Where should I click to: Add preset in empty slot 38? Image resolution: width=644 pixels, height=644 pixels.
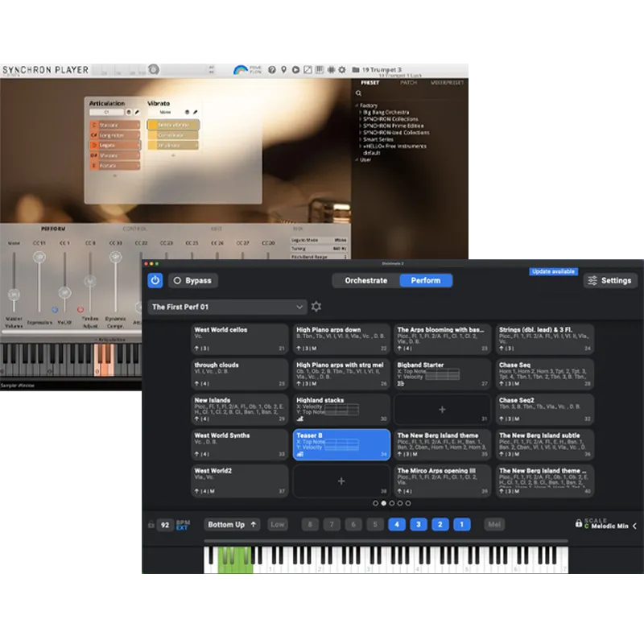click(x=341, y=481)
